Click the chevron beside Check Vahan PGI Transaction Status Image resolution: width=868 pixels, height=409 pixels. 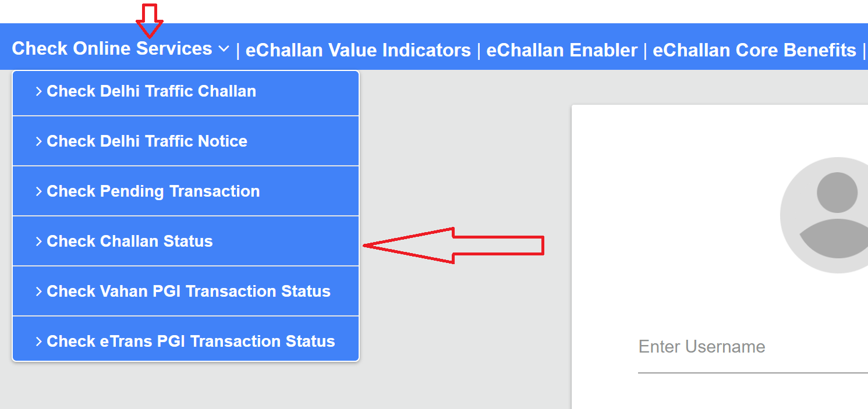click(x=38, y=291)
